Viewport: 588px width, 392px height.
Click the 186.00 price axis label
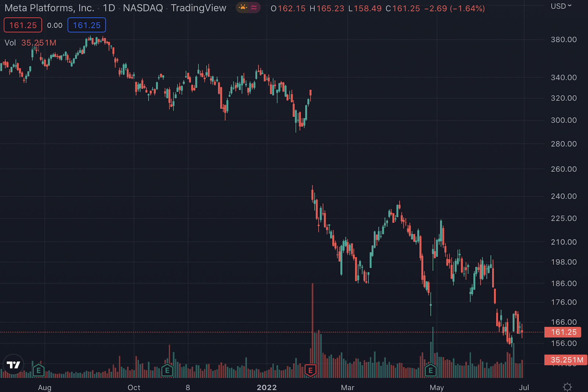tap(564, 283)
